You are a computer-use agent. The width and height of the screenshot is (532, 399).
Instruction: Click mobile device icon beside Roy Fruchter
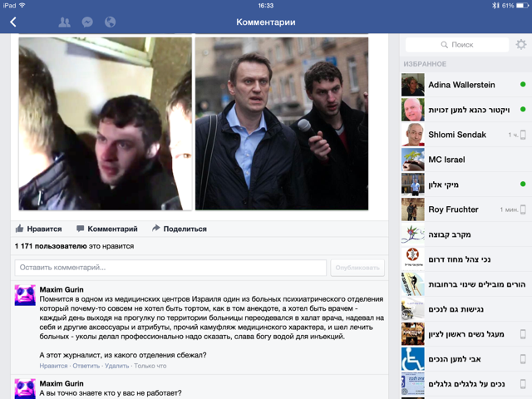tap(523, 209)
